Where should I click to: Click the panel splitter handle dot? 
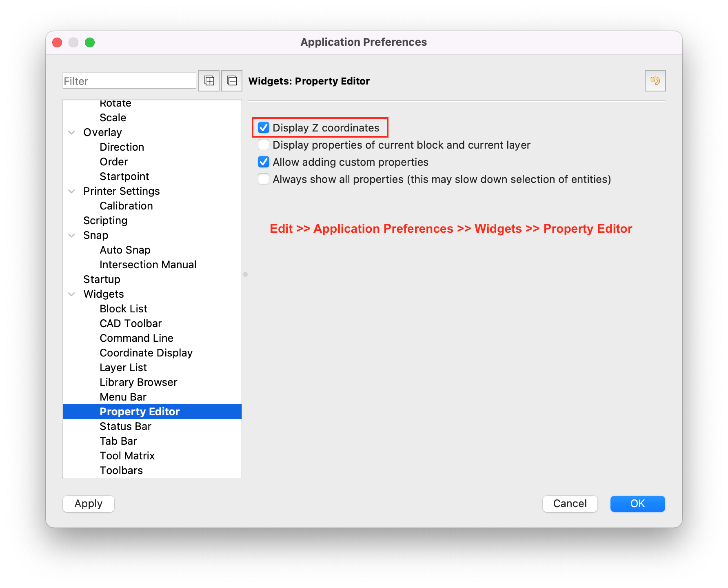[245, 274]
